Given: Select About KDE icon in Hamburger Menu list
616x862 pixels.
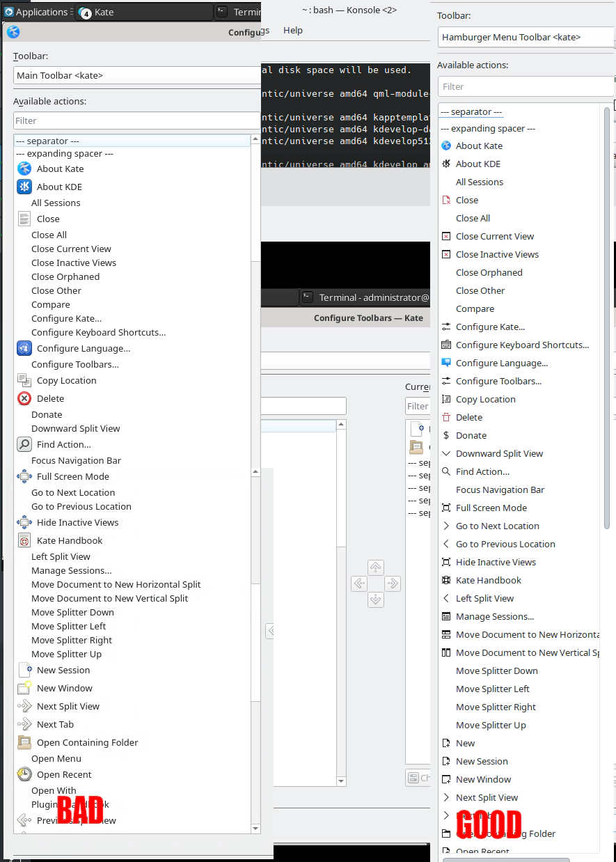Looking at the screenshot, I should coord(446,164).
